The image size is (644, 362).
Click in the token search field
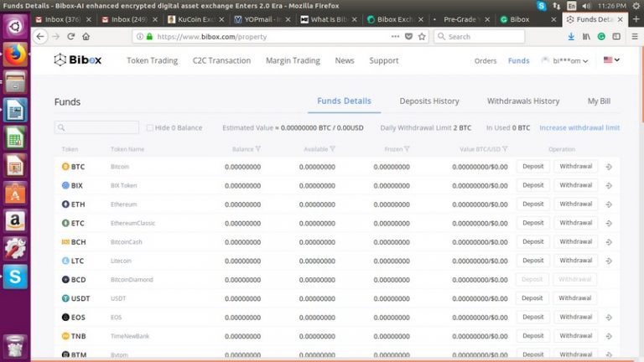96,127
